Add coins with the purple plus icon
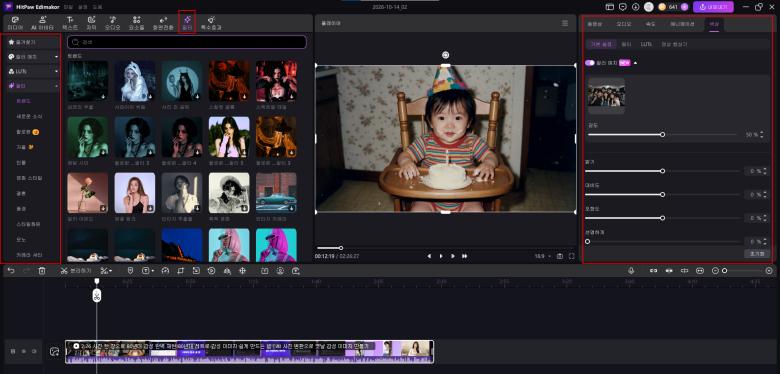Image resolution: width=780 pixels, height=374 pixels. click(x=684, y=7)
